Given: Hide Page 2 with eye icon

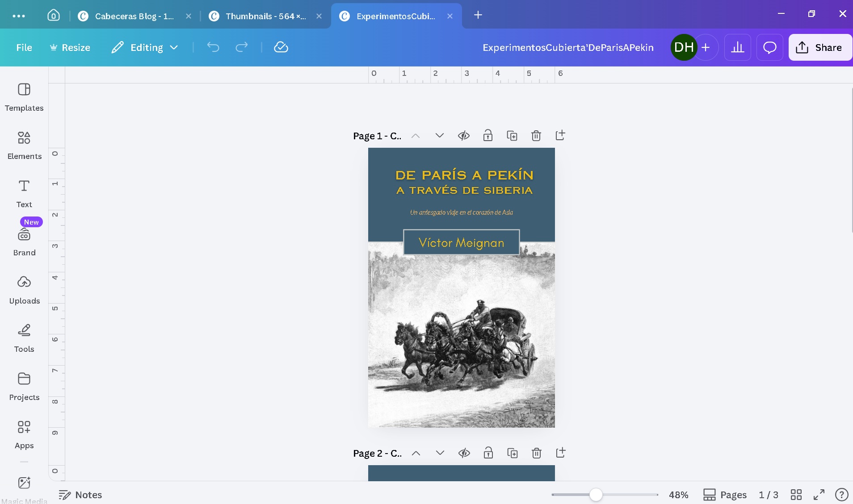Looking at the screenshot, I should pyautogui.click(x=464, y=453).
